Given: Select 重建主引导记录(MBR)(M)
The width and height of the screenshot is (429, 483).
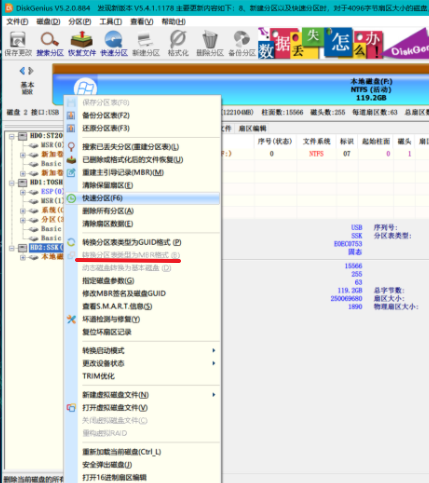Looking at the screenshot, I should pos(143,173).
